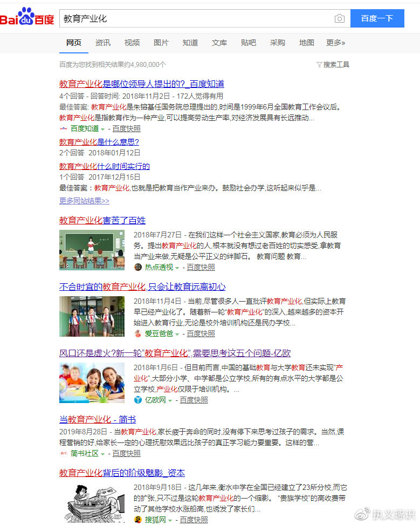The height and width of the screenshot is (525, 420).
Task: Click the 简书社区 source name
Action: coord(85,453)
